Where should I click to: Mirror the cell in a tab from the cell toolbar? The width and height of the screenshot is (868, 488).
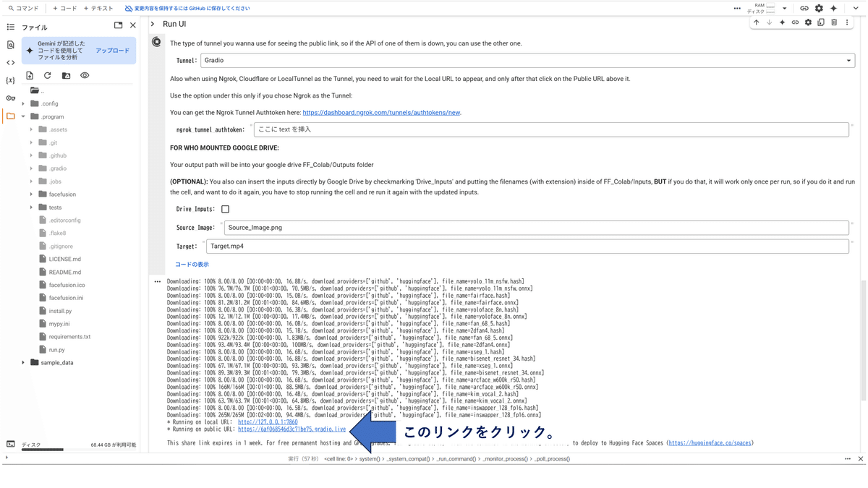821,22
